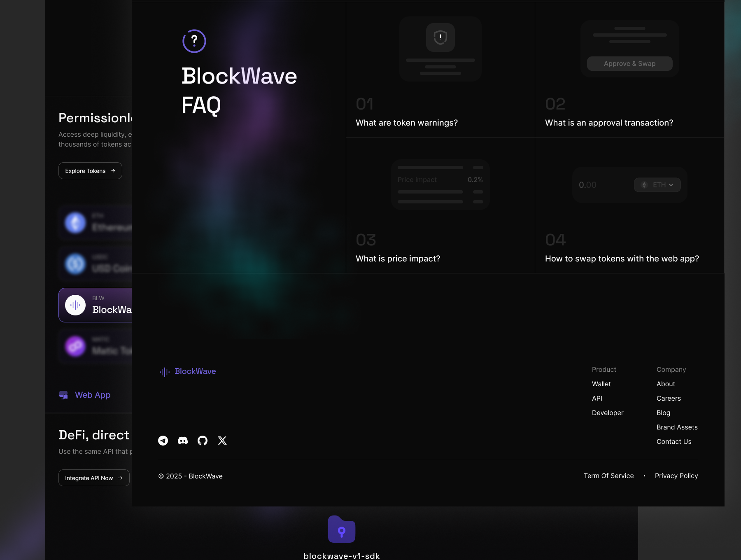Open 'What is price impact?' FAQ

click(398, 259)
